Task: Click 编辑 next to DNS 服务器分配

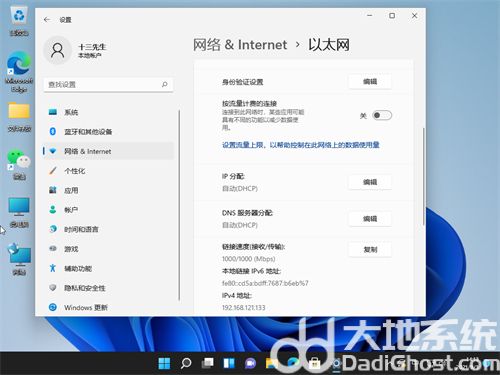Action: point(370,219)
